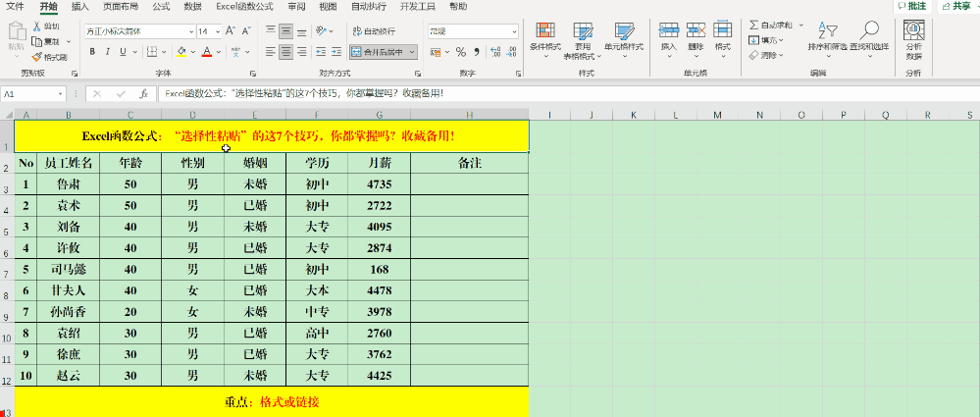Switch to the Formulas (公式) tab
980x417 pixels.
click(161, 7)
